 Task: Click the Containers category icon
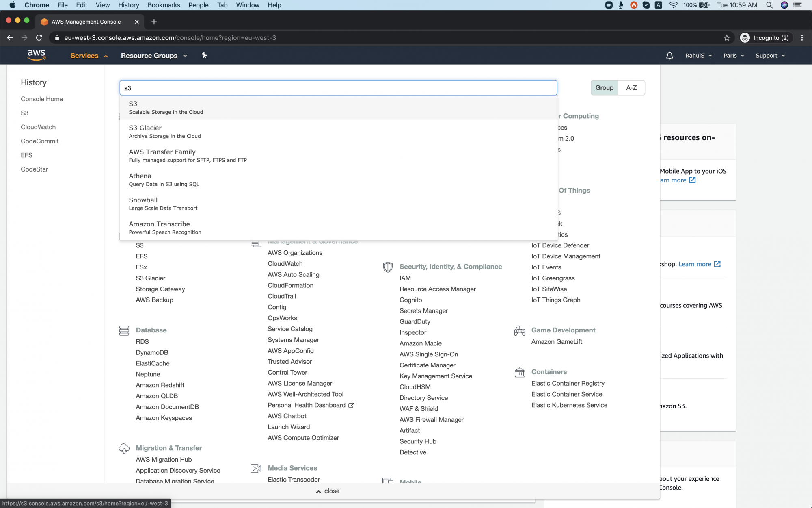[519, 372]
